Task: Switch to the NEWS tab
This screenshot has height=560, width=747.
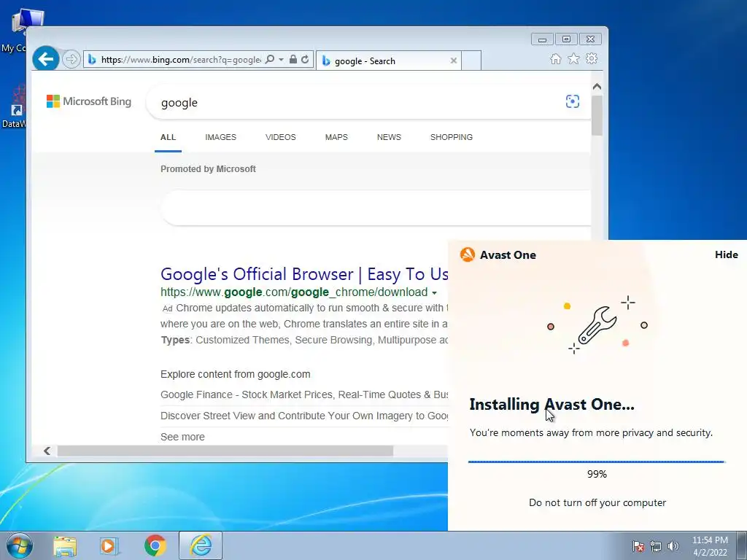Action: coord(390,137)
